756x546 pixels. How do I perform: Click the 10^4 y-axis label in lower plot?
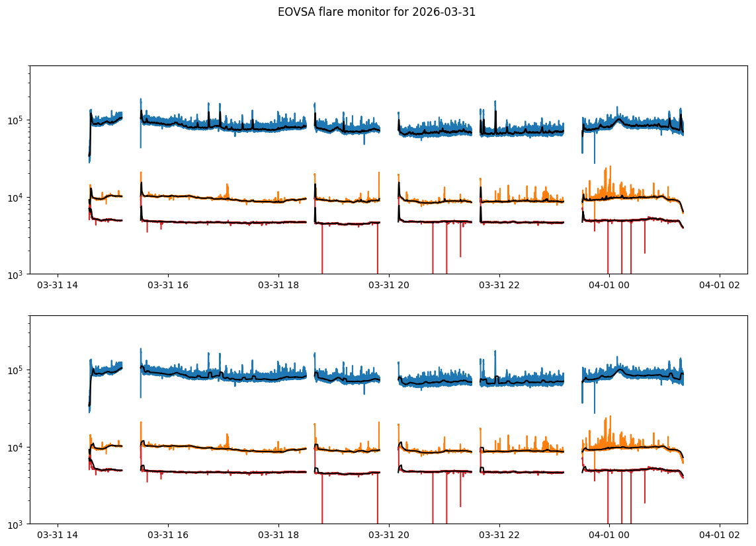coord(16,448)
